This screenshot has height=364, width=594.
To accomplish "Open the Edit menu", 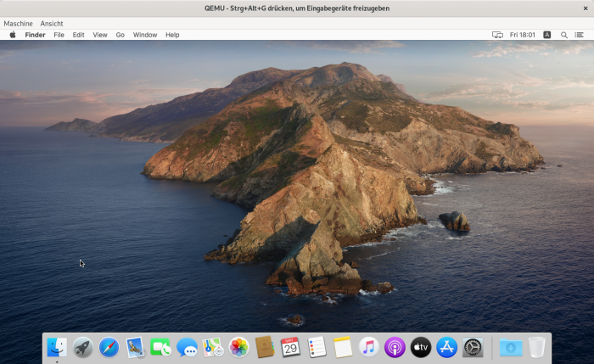I will pyautogui.click(x=78, y=35).
